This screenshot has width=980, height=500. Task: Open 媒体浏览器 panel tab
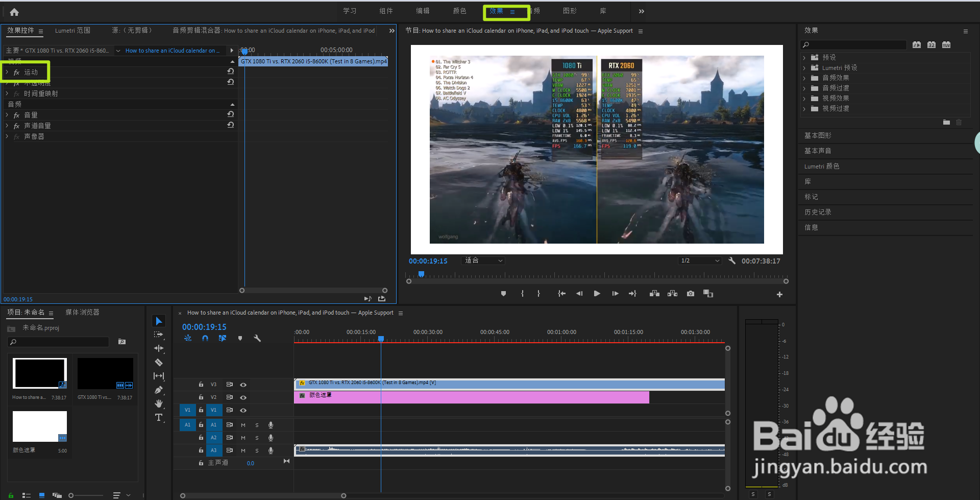point(82,312)
